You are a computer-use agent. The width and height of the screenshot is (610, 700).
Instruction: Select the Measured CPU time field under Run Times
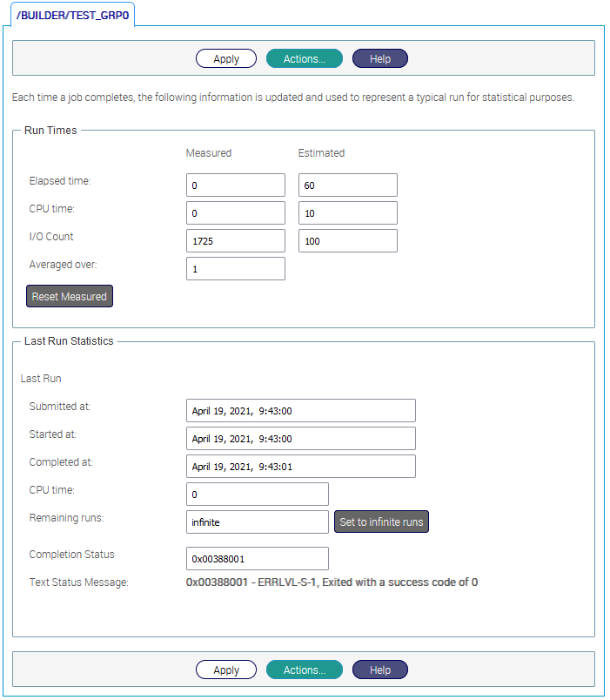pos(236,213)
